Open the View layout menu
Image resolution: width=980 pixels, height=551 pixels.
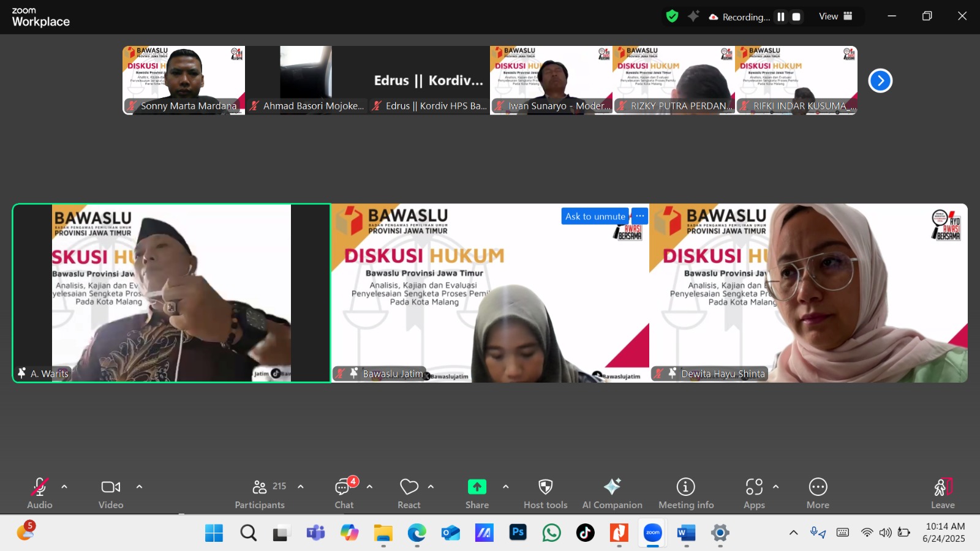click(x=835, y=17)
